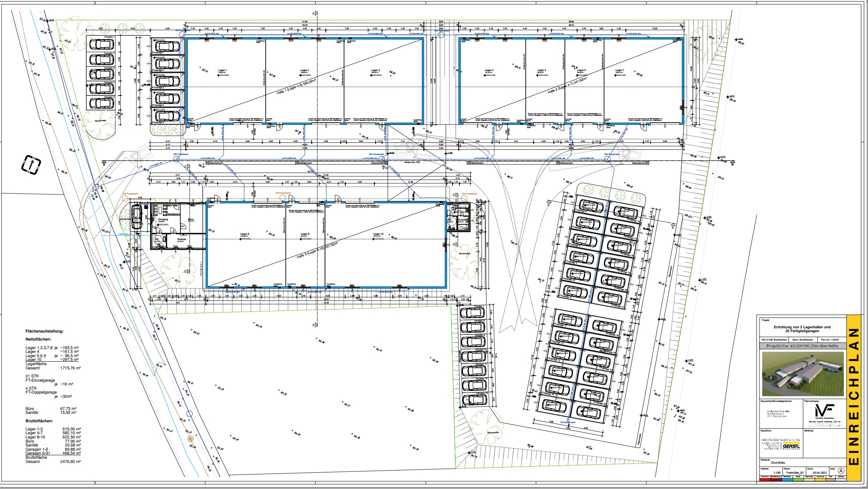Click the Maßstab 1:100 scale field
Viewport: 868px width, 489px height.
click(777, 473)
